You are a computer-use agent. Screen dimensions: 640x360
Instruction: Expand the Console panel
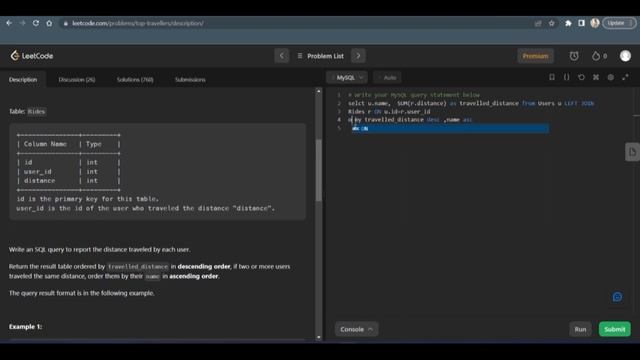(x=356, y=329)
